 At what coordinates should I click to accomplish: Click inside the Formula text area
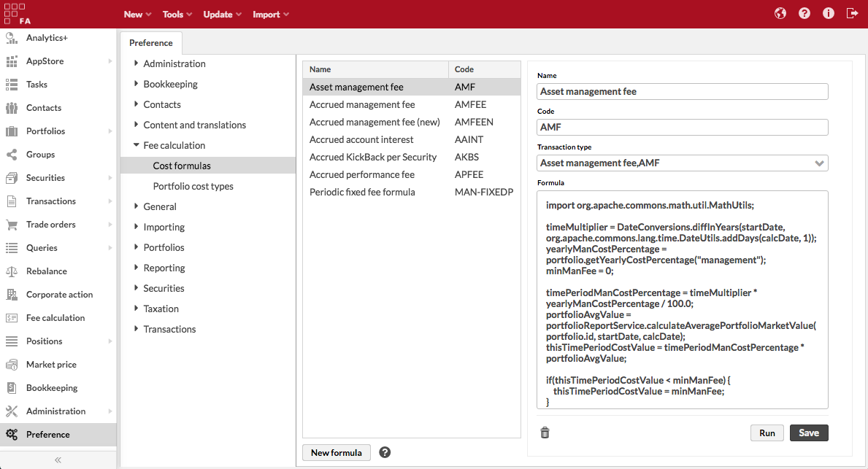click(x=682, y=300)
